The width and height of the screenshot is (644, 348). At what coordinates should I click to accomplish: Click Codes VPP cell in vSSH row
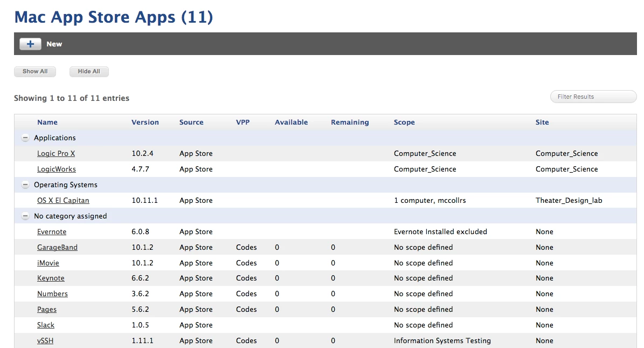(x=246, y=340)
